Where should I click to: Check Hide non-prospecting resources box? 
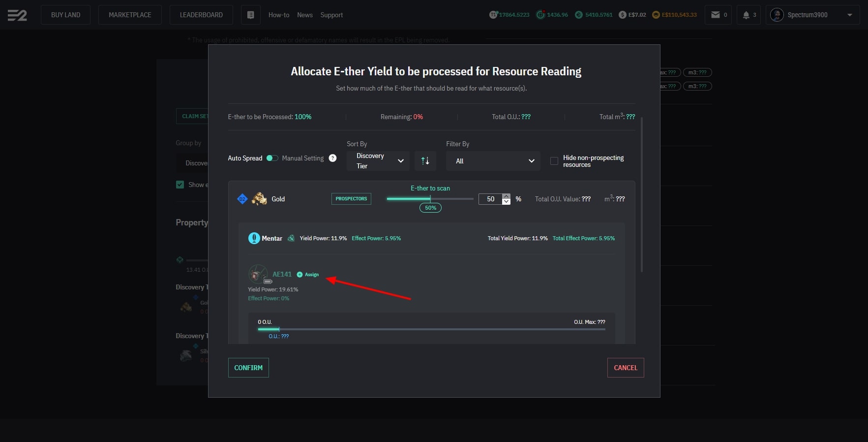(x=554, y=161)
